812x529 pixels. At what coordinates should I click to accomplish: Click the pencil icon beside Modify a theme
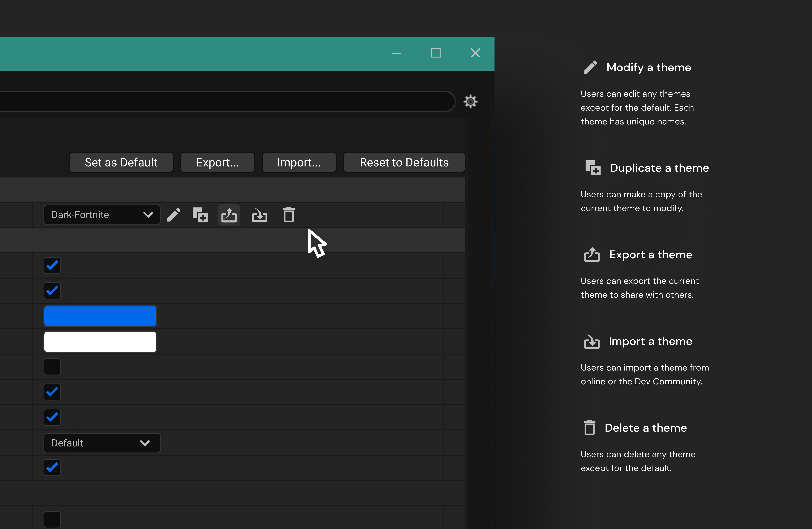(590, 67)
